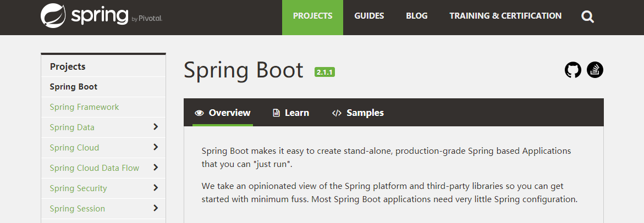The height and width of the screenshot is (223, 644).
Task: Switch to the Samples tab text
Action: [365, 113]
